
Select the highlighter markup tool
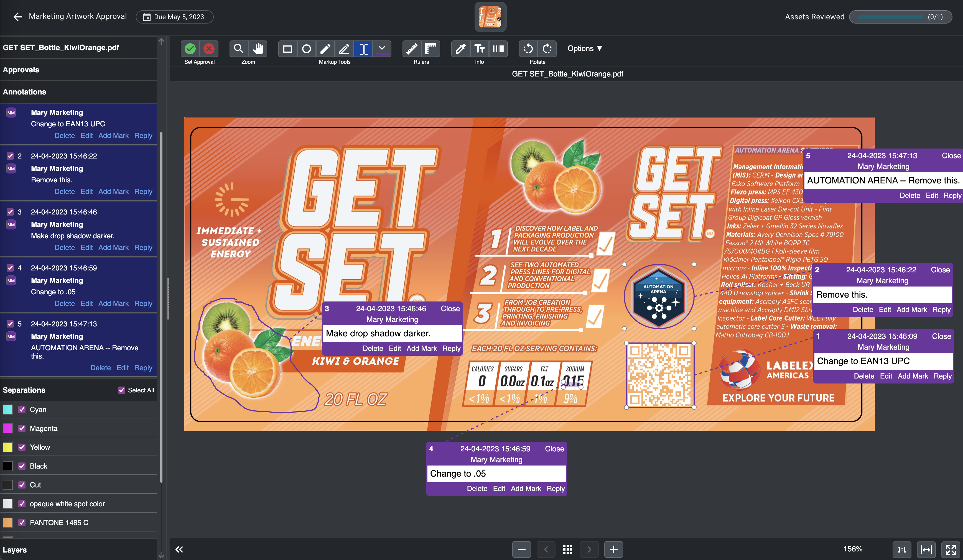pyautogui.click(x=344, y=48)
